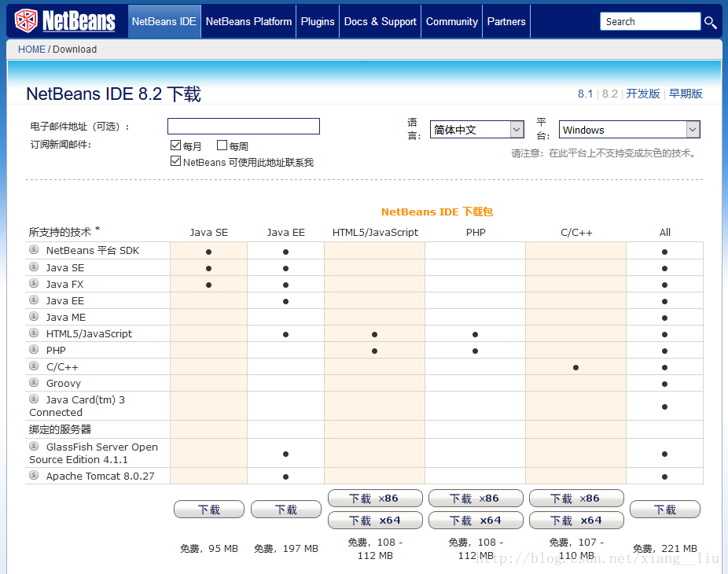Download the Java SE bundle

click(209, 510)
